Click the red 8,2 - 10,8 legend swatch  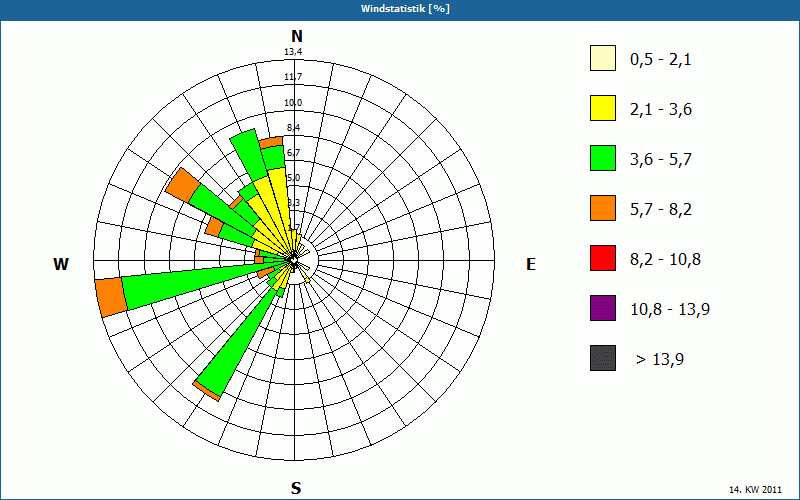(x=603, y=258)
